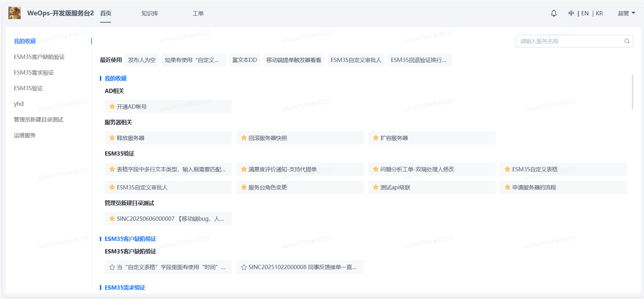Viewport: 644px width, 299px height.
Task: Unfavorite the 开通AD帐号 star
Action: (x=112, y=107)
